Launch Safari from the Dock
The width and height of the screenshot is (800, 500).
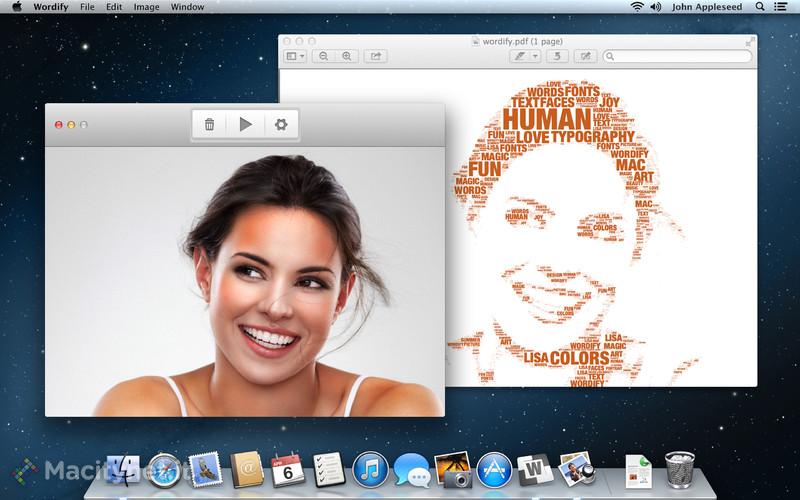pyautogui.click(x=164, y=470)
